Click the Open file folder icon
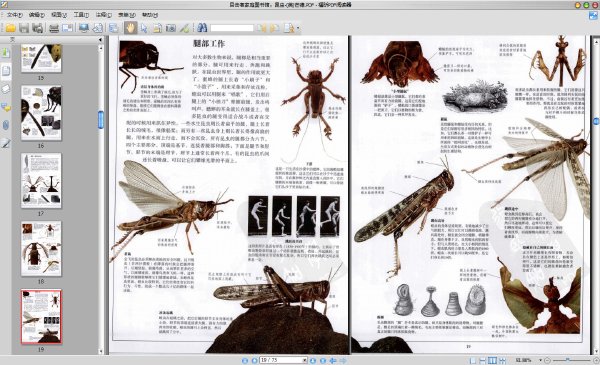Image resolution: width=600 pixels, height=365 pixels. (10, 28)
